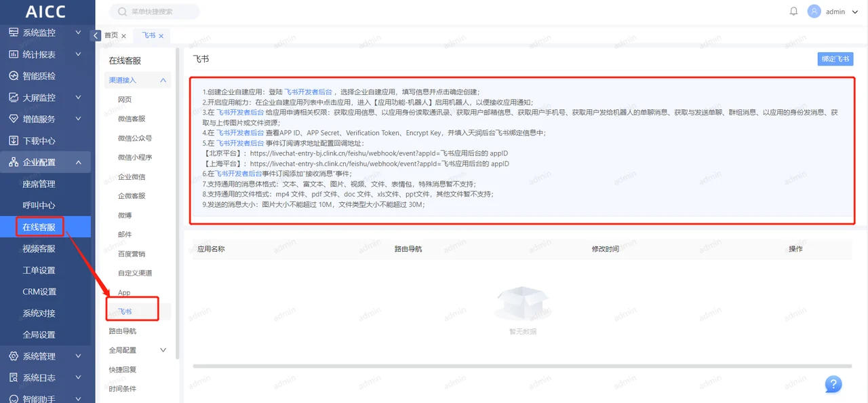Expand the 系统日志 chevron
This screenshot has height=403, width=868.
pos(78,378)
